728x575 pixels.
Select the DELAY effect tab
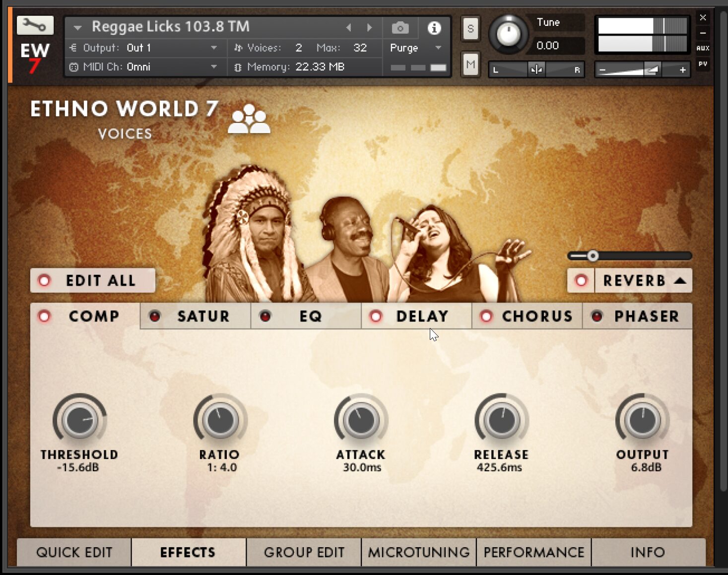(x=416, y=316)
